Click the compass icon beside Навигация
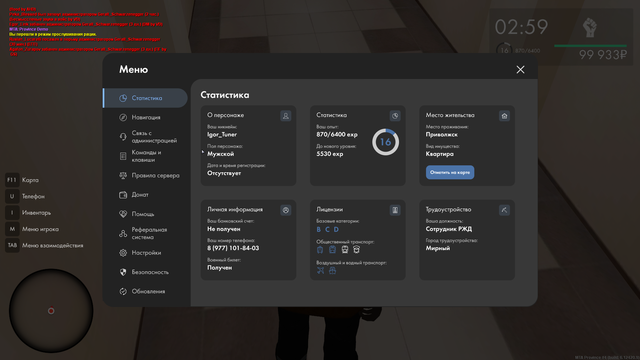The image size is (640, 360). (123, 117)
